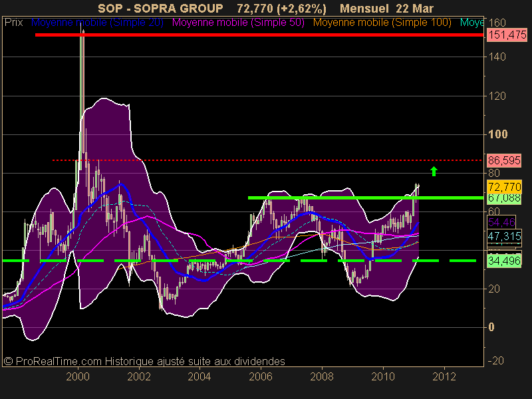532x399 pixels.
Task: Click the Prix legend label
Action: (14, 23)
